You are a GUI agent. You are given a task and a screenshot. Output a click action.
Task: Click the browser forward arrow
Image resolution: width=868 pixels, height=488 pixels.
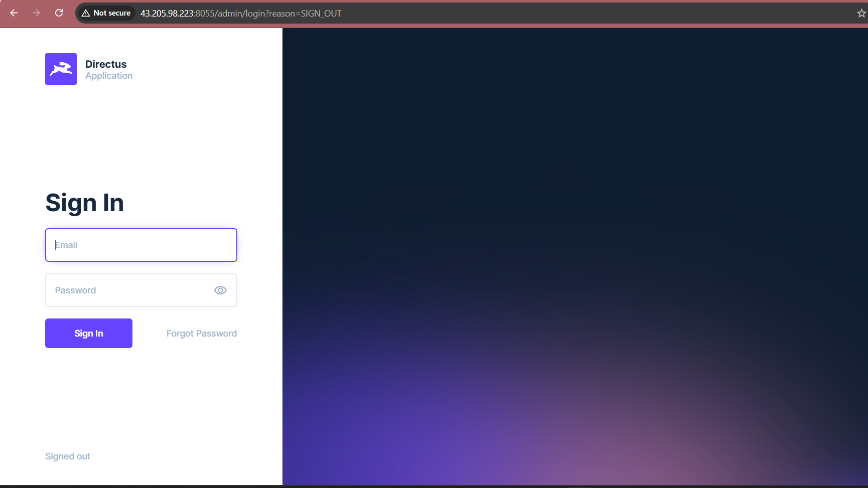36,13
